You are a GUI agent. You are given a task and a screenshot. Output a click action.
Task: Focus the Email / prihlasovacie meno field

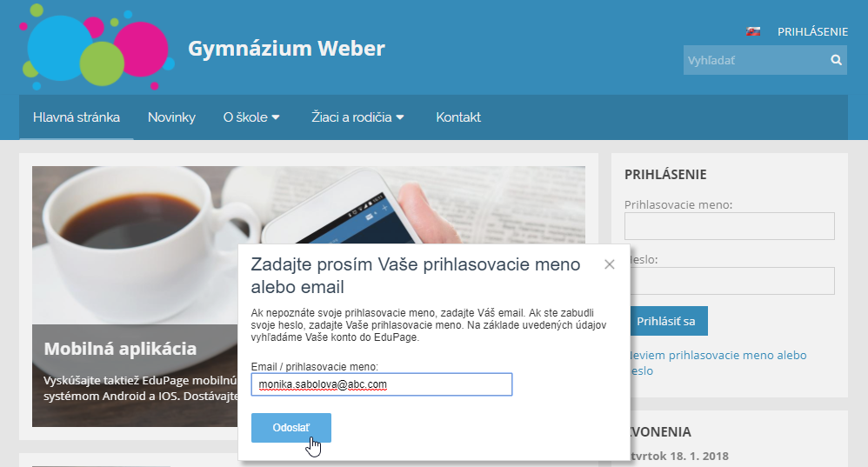point(382,384)
